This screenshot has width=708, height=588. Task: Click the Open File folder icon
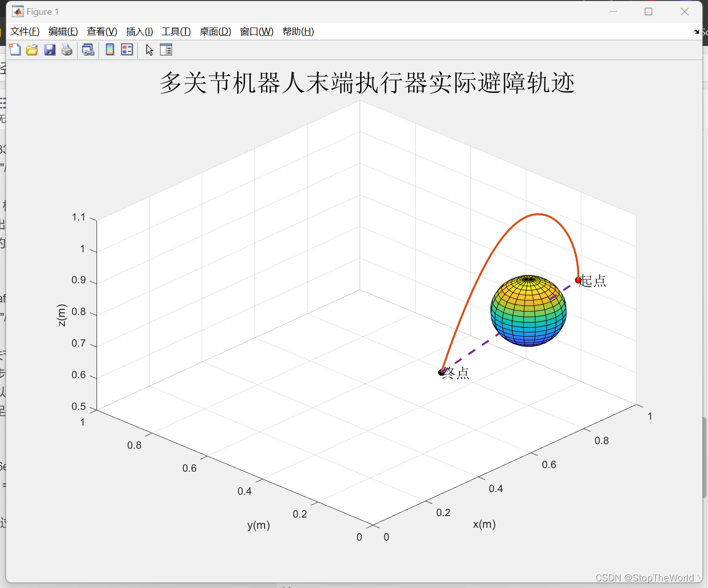pos(32,50)
